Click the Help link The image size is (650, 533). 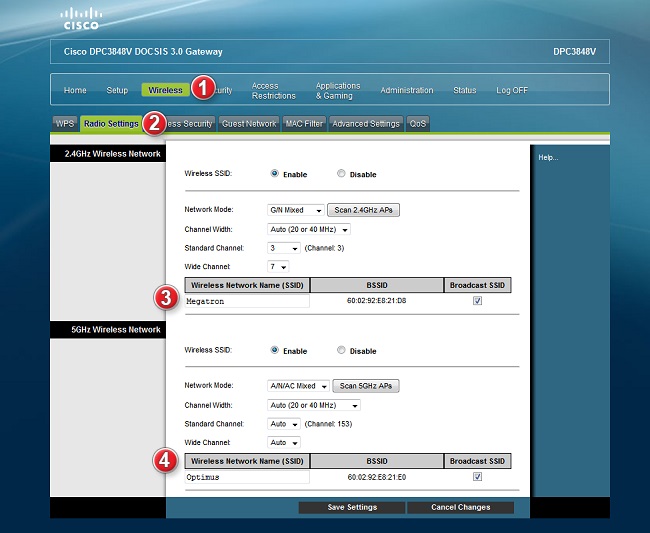pyautogui.click(x=548, y=158)
